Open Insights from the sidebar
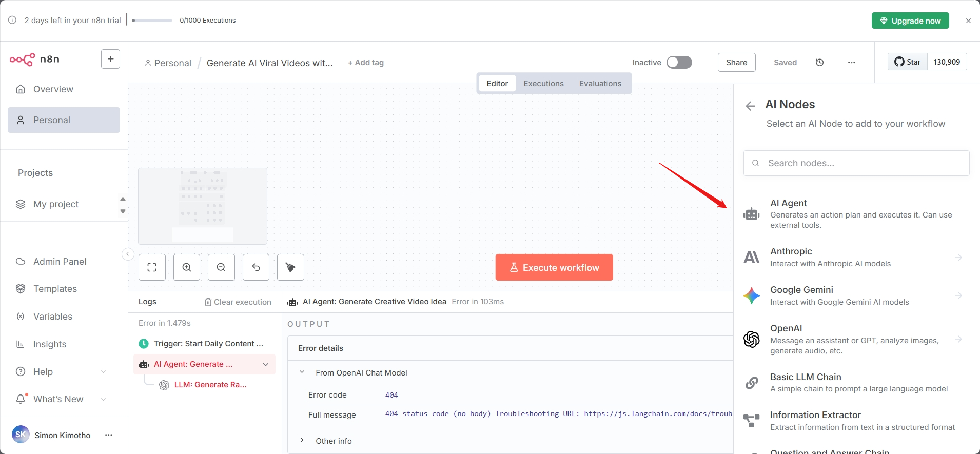 click(49, 344)
